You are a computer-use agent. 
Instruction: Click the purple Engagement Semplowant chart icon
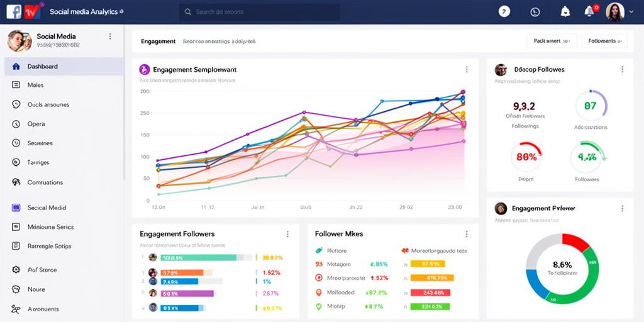[x=144, y=69]
